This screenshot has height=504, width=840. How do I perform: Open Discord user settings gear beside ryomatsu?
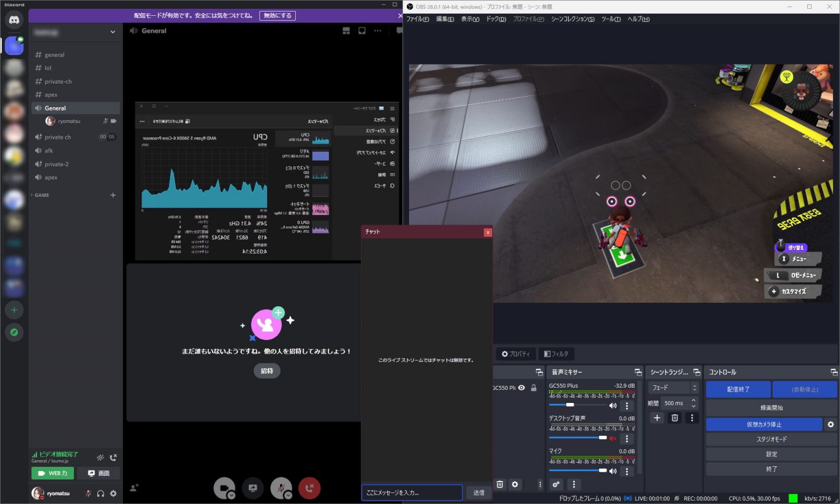[113, 493]
